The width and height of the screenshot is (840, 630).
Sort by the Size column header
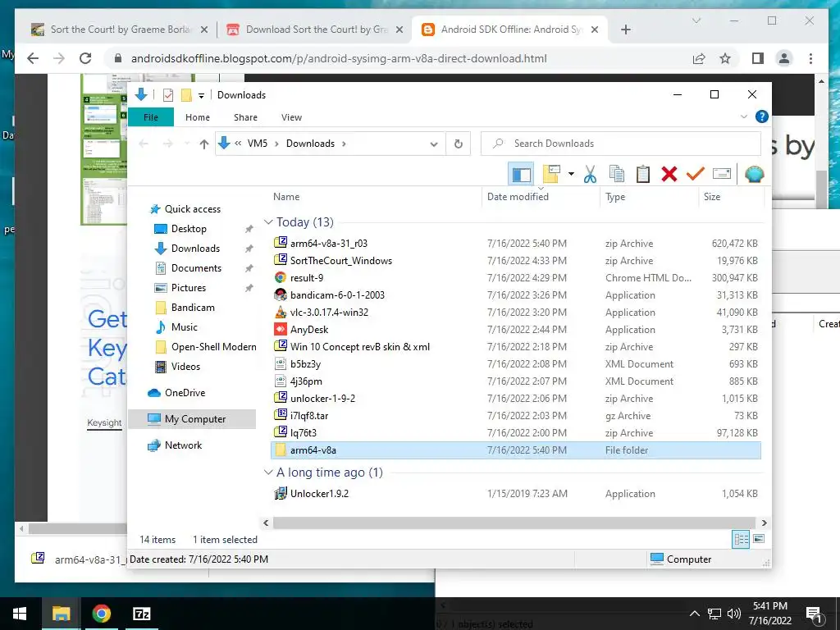[712, 197]
